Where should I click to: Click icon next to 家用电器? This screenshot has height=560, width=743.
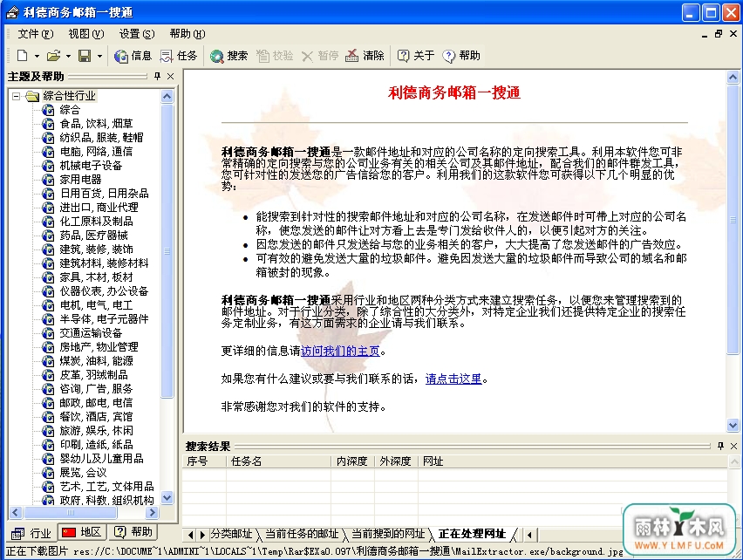pos(48,180)
